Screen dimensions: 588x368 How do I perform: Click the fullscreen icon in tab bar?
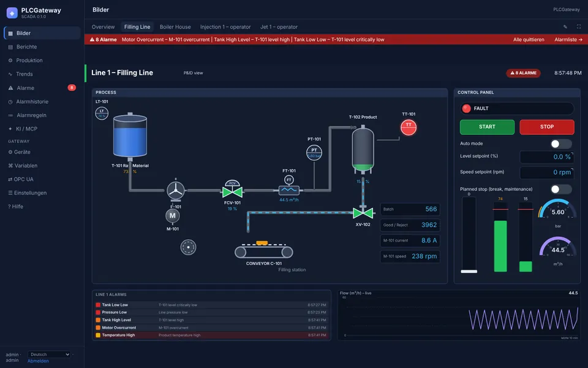[x=579, y=26]
